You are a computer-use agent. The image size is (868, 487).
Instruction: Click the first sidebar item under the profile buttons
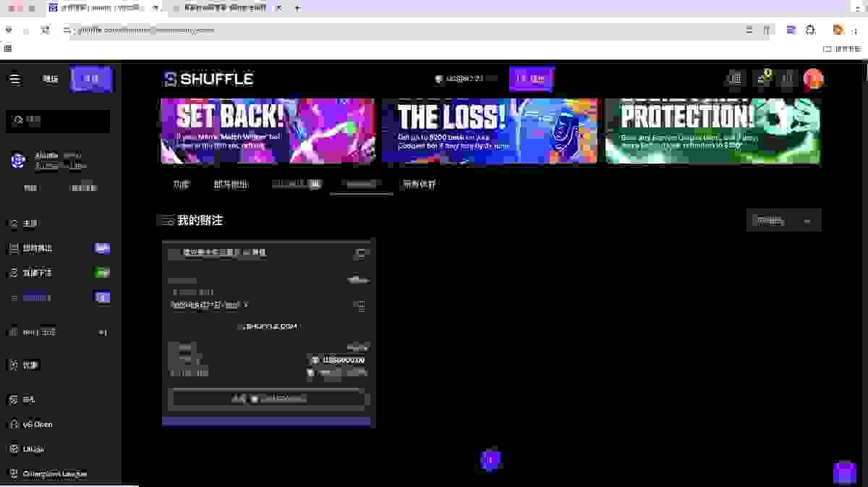coord(59,224)
